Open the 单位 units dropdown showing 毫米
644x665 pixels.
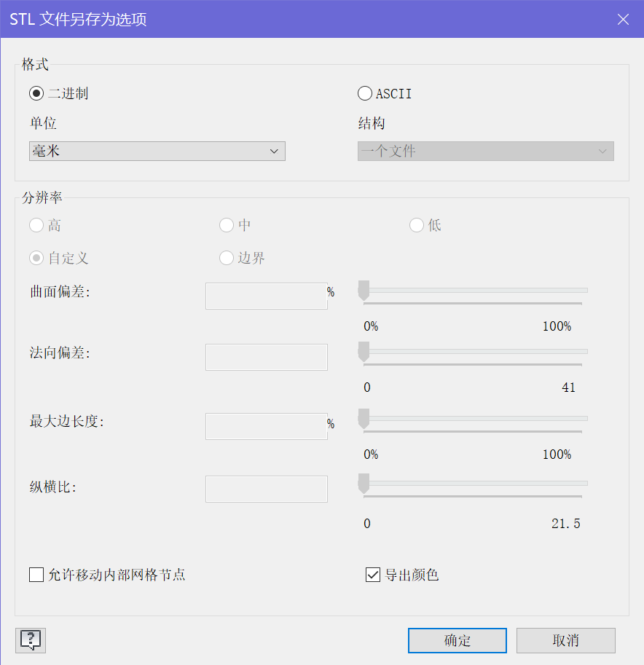[x=157, y=151]
